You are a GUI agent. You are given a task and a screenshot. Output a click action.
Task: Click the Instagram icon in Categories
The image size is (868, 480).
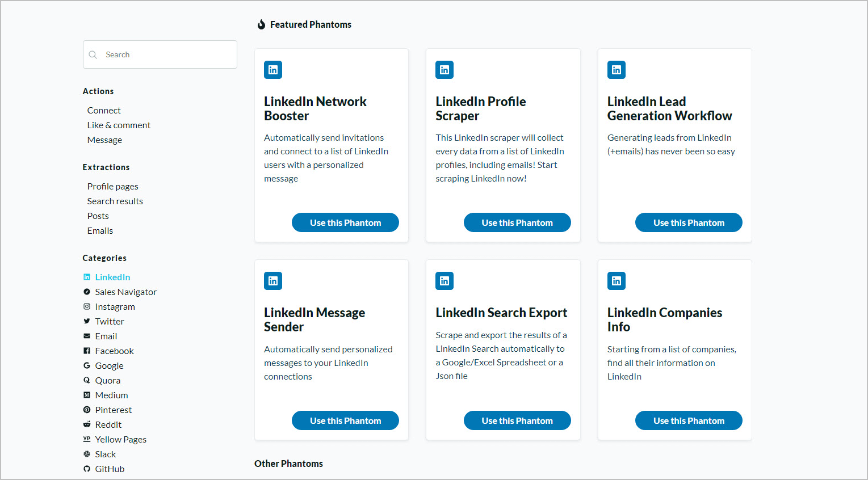(87, 306)
